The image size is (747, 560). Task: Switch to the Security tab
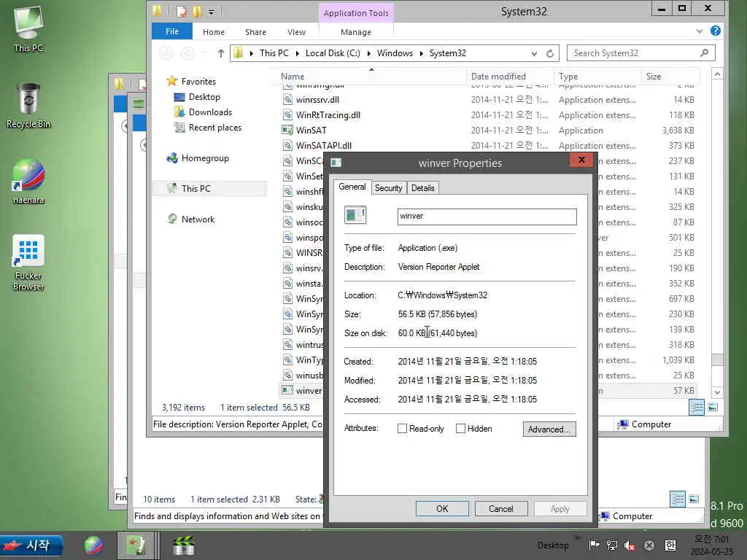[388, 188]
